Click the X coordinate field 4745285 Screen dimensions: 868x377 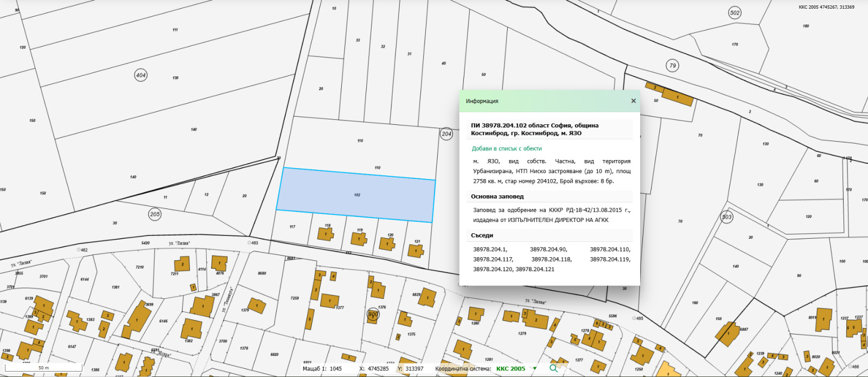378,369
